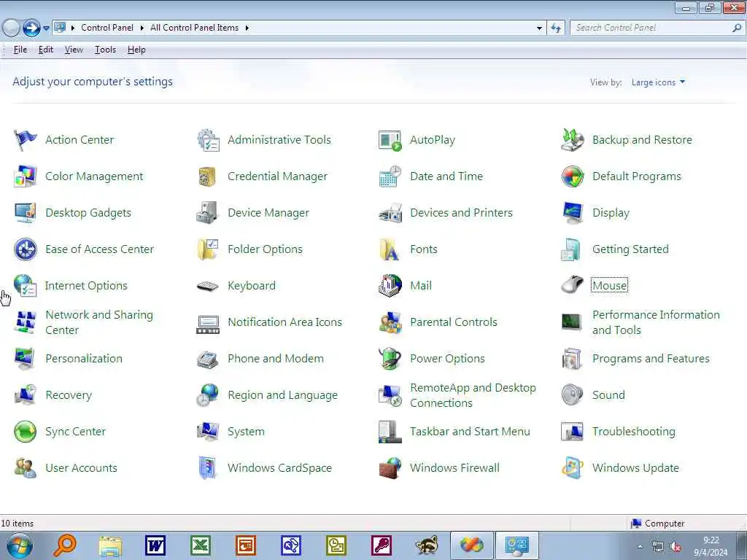Open the Color Management icon
Image resolution: width=747 pixels, height=560 pixels.
pyautogui.click(x=26, y=176)
